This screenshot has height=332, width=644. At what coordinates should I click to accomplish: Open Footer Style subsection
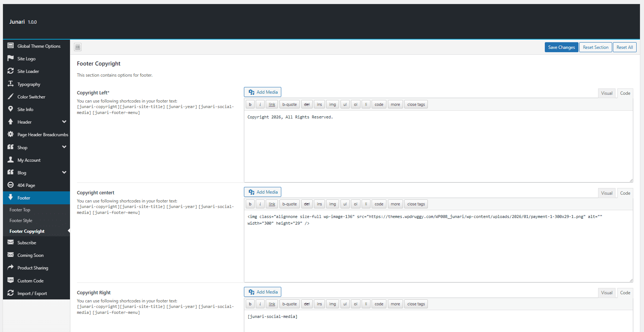(21, 221)
